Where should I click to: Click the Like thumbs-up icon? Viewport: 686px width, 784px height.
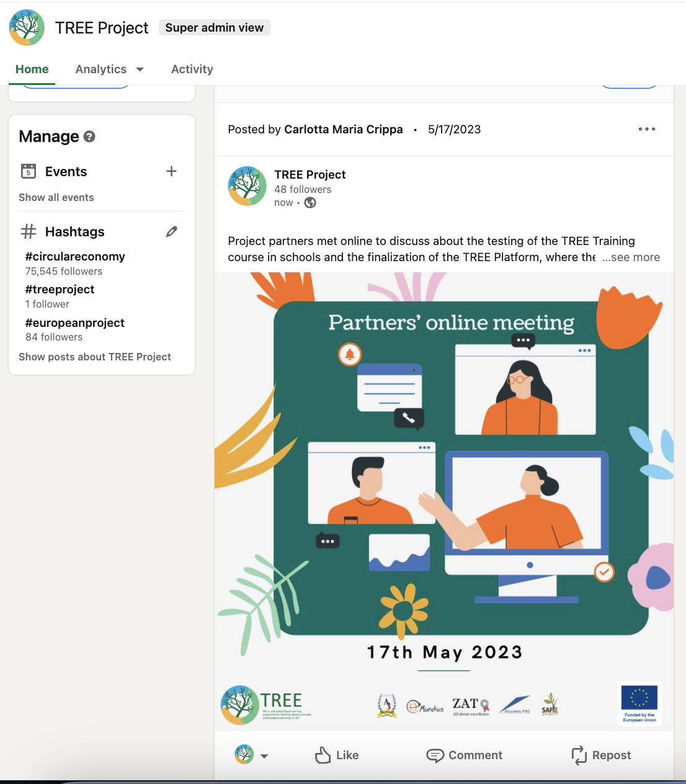coord(323,755)
